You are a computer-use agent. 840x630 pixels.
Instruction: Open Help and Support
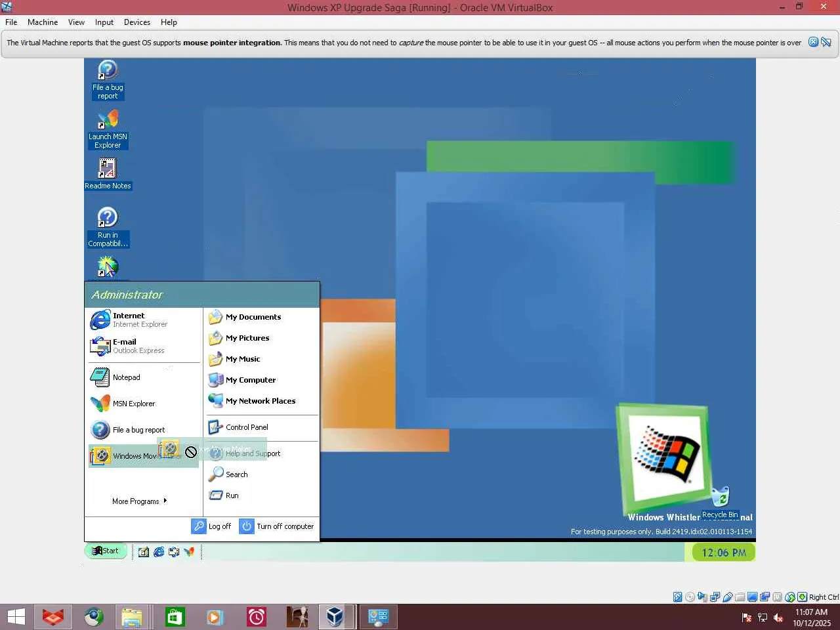click(262, 453)
